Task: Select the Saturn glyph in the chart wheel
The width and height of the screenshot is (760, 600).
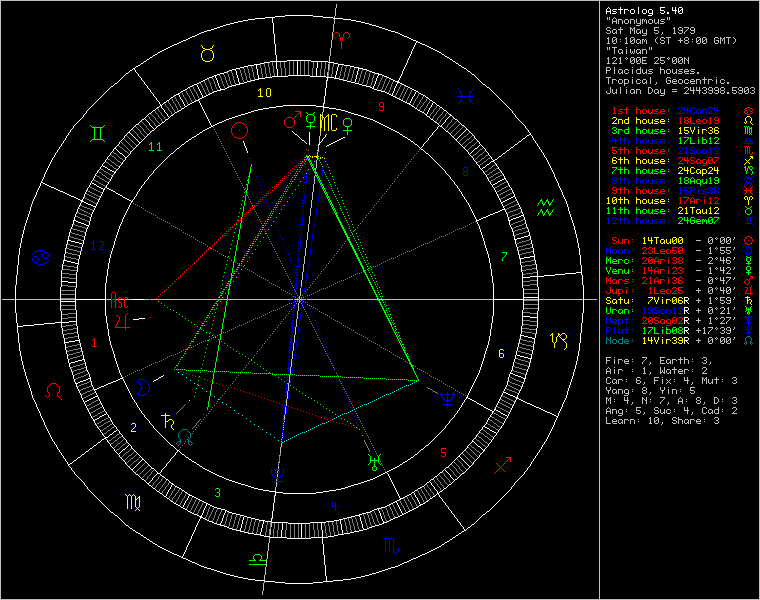Action: (x=166, y=420)
